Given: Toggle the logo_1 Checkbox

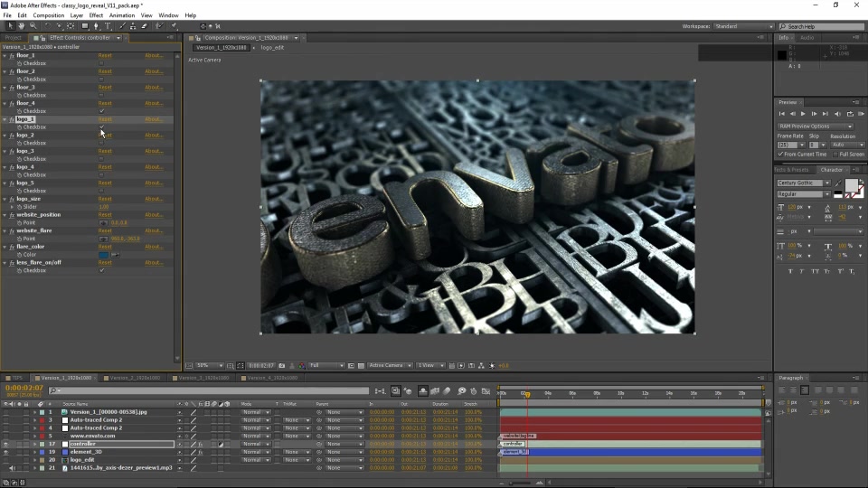Looking at the screenshot, I should pos(101,127).
